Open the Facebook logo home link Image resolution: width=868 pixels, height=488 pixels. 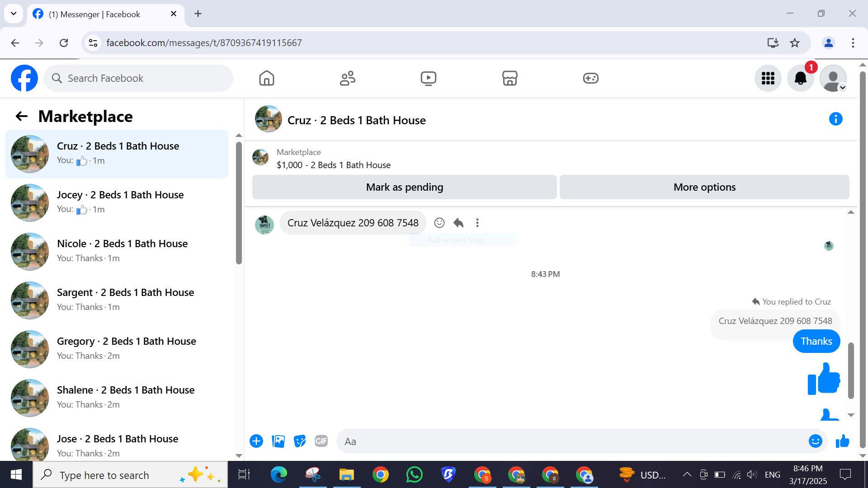(24, 78)
